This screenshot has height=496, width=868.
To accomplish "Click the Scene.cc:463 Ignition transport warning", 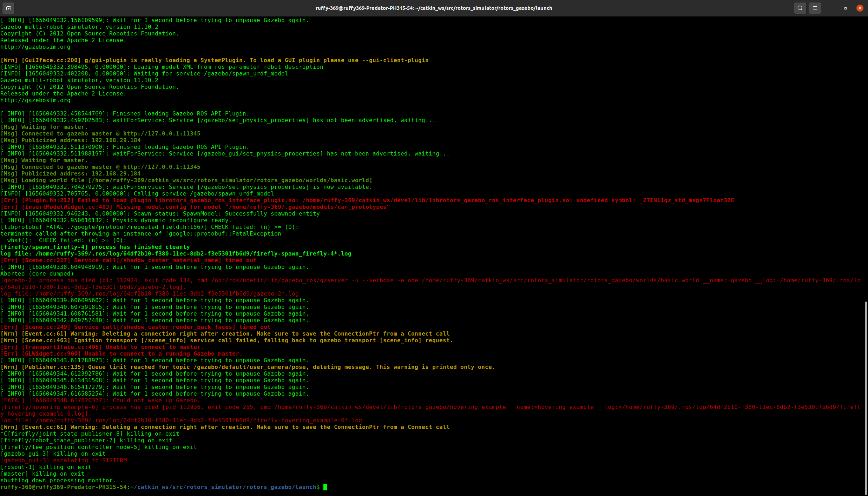I will point(226,340).
